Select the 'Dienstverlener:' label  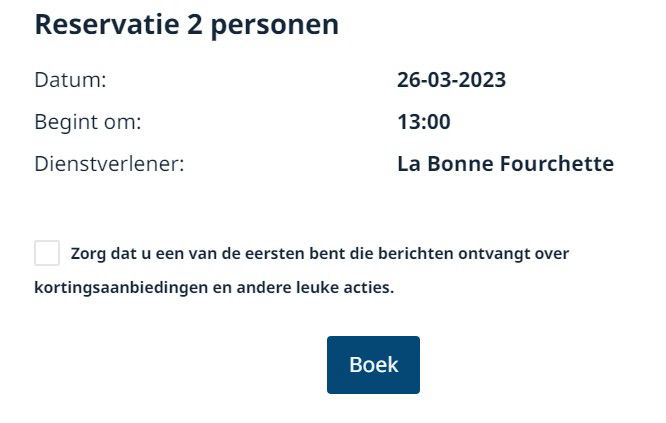(110, 164)
